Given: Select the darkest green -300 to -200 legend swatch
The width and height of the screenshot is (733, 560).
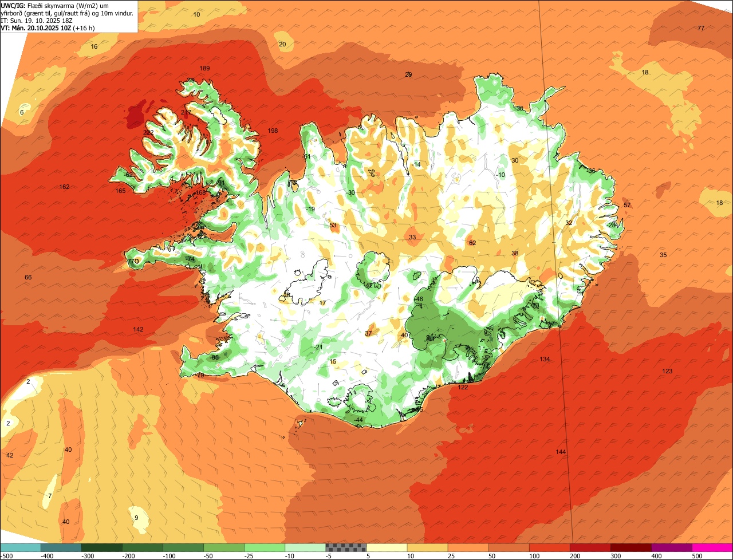Looking at the screenshot, I should [x=102, y=547].
